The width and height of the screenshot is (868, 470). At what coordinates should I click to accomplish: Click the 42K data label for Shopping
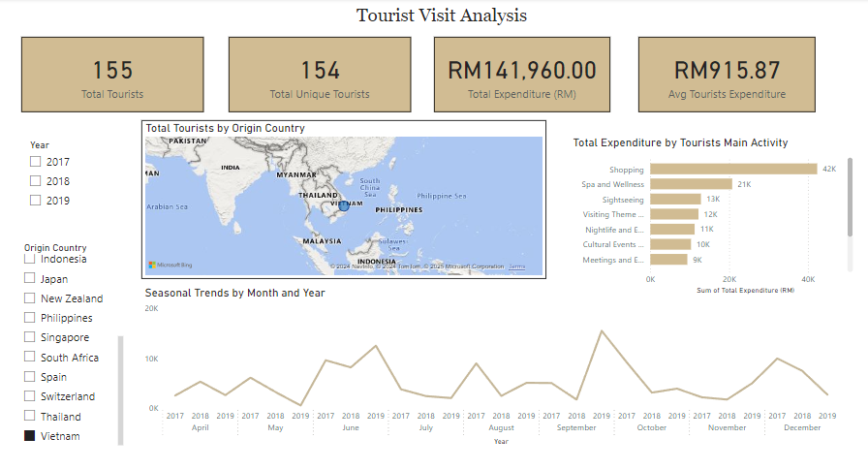829,169
